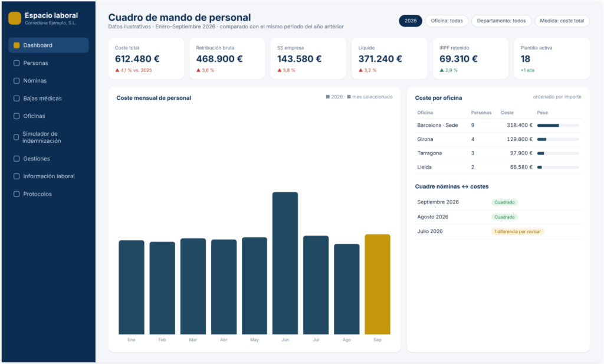Click the Cuadre nóminas ↔ costes heading
Screen dimensions: 604x364
(x=451, y=186)
